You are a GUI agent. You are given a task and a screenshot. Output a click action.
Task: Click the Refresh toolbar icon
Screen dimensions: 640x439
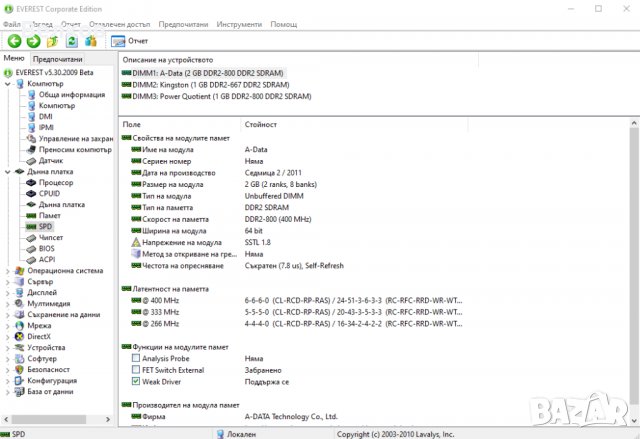[72, 41]
